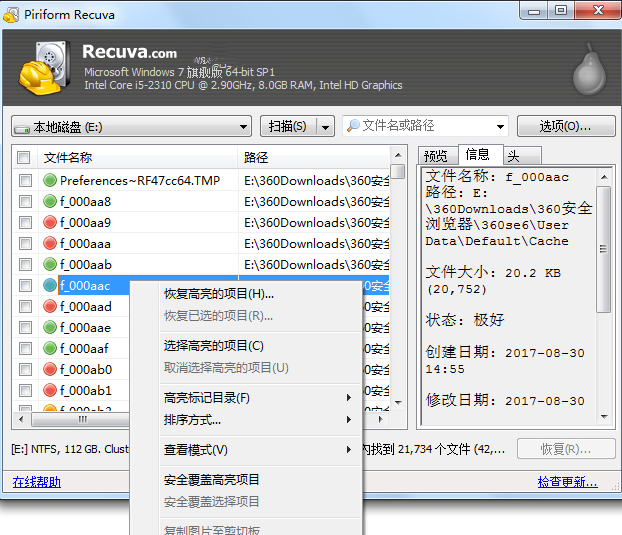Screen dimensions: 622x535
Task: Click the 恢复(R)... recover button
Action: [x=566, y=449]
